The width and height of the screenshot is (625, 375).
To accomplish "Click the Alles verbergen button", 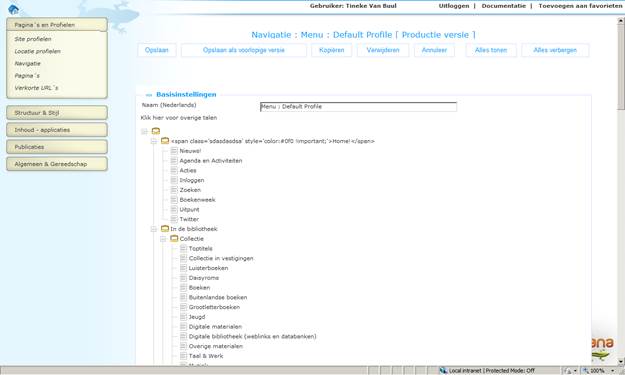I will pyautogui.click(x=555, y=50).
